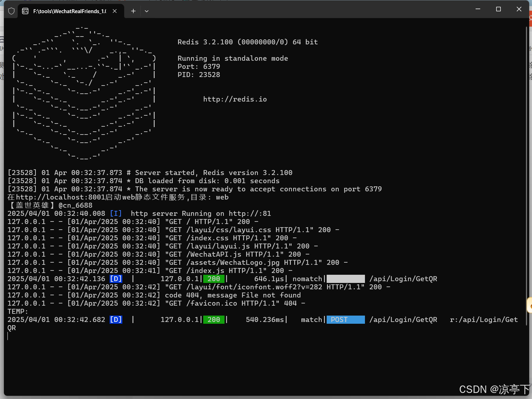Click the '【盖世英雄】@cn_6688' line
Viewport: 532px width, 399px height.
[x=50, y=205]
